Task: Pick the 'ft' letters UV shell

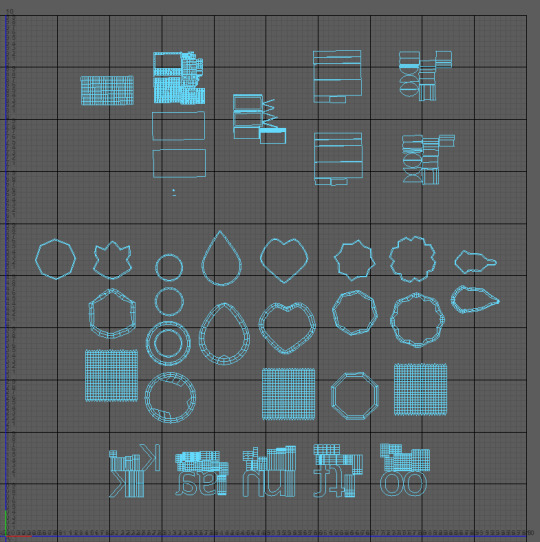Action: click(338, 470)
